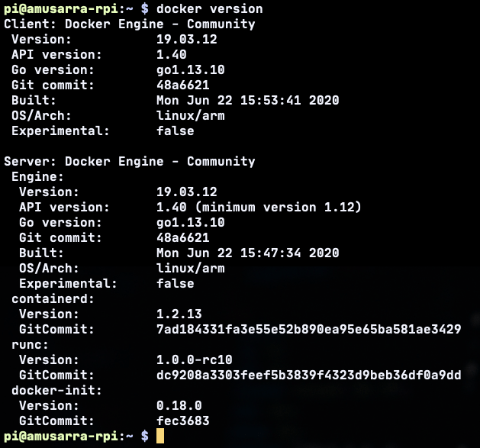Click the docker-init commit fec3683
The height and width of the screenshot is (448, 480).
(183, 421)
